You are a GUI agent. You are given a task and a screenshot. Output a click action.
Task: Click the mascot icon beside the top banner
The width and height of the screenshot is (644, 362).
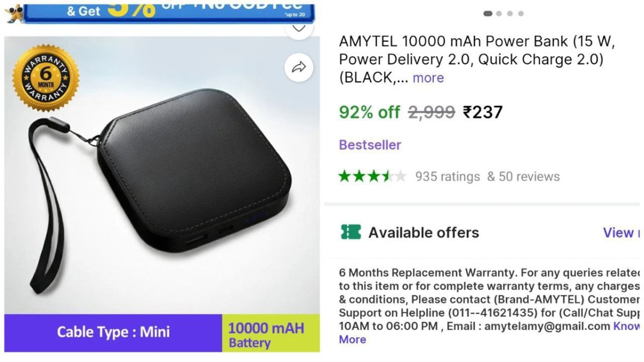13,13
